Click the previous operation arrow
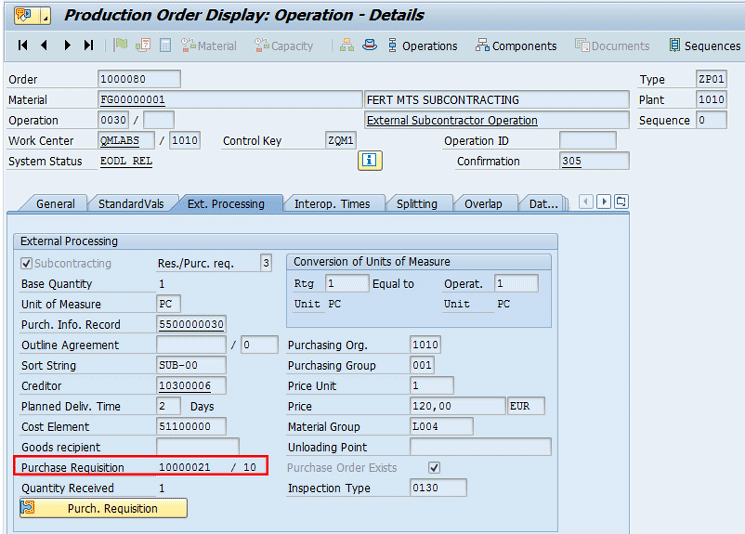 coord(44,46)
